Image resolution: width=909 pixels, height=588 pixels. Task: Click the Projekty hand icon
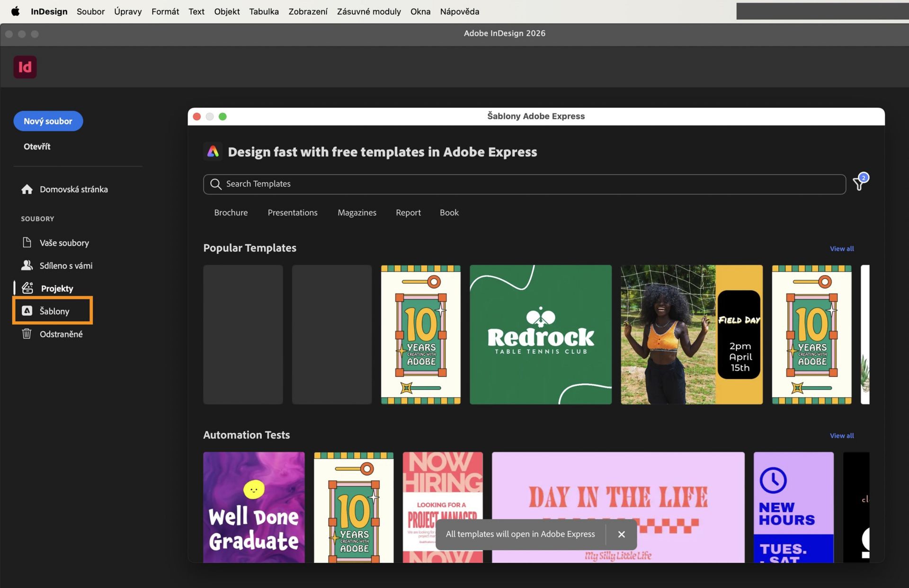click(x=27, y=288)
